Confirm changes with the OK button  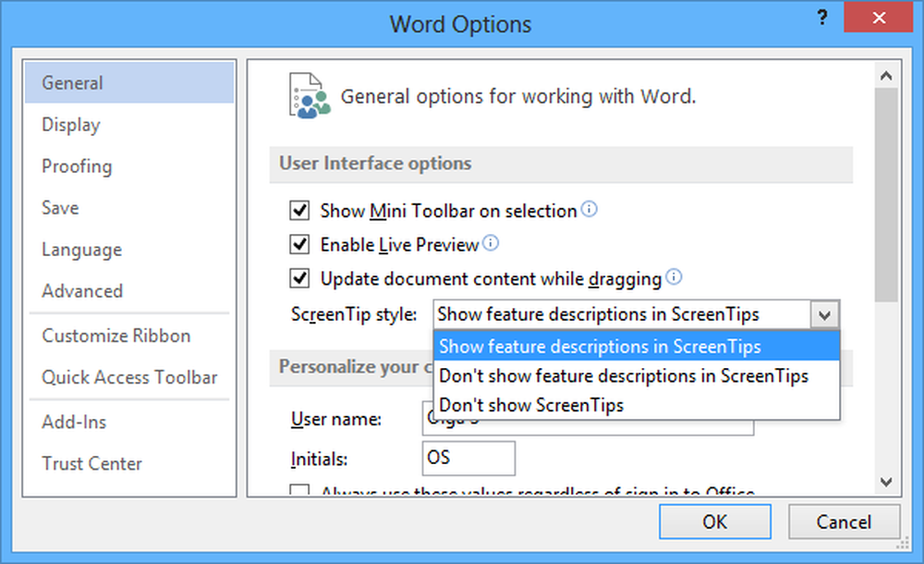pyautogui.click(x=714, y=521)
